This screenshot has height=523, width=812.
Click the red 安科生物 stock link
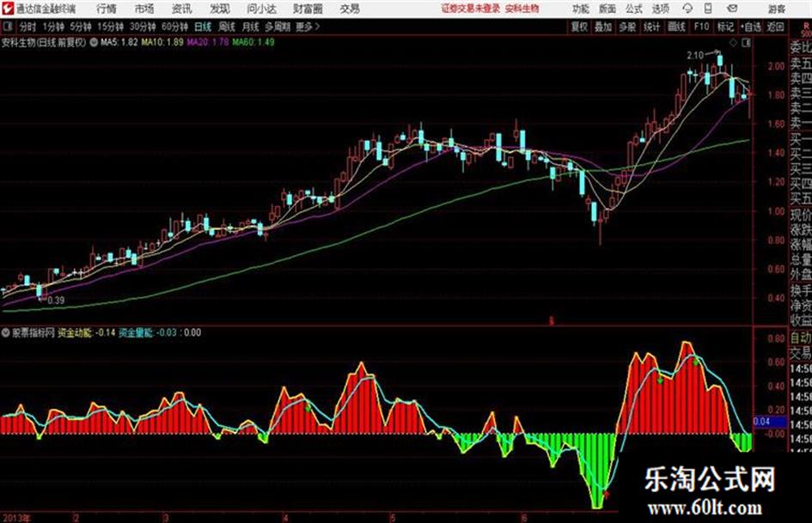tap(522, 9)
